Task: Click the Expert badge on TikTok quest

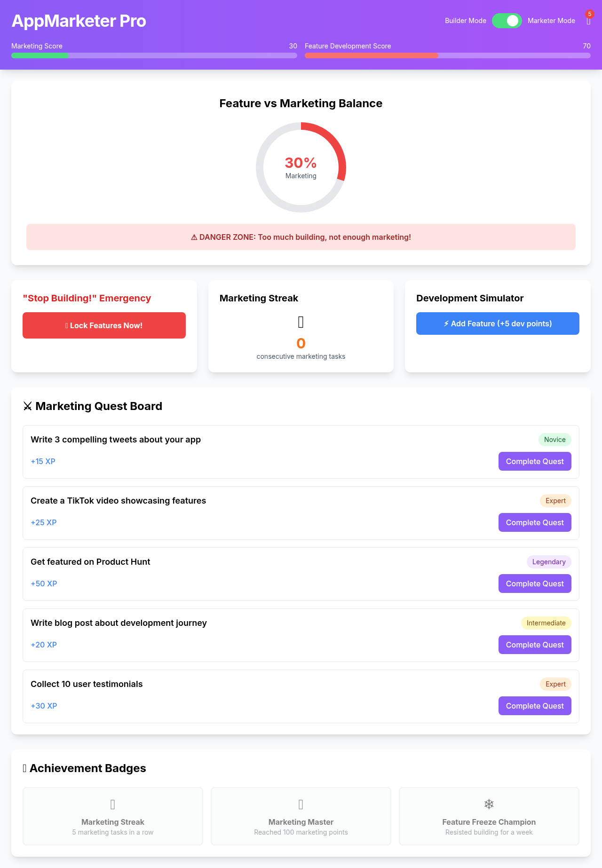Action: (x=555, y=500)
